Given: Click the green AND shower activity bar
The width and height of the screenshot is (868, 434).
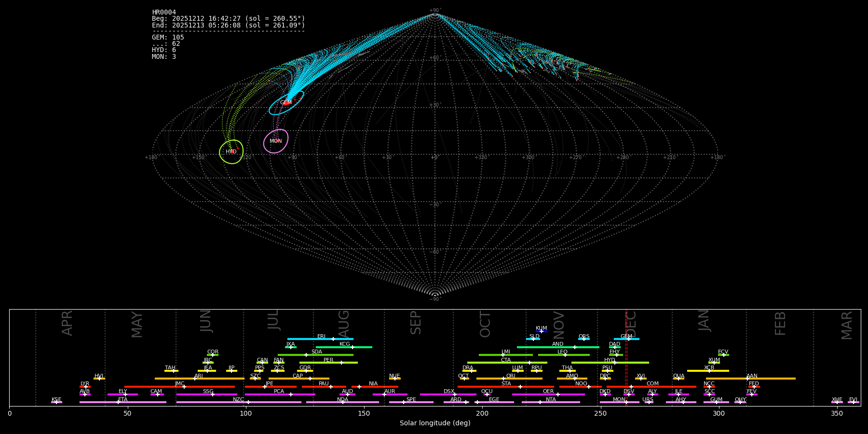Looking at the screenshot, I should coord(545,347).
